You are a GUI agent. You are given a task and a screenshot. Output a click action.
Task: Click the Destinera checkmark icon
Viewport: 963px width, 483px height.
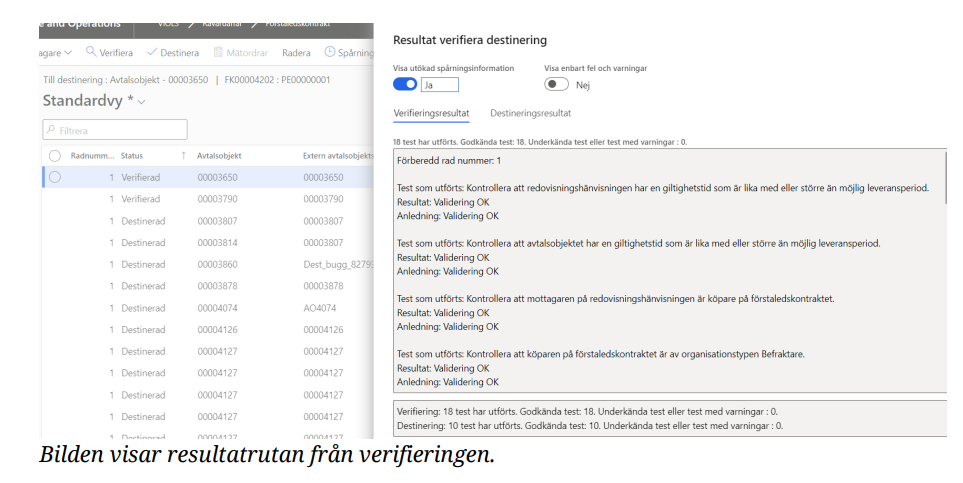[153, 52]
